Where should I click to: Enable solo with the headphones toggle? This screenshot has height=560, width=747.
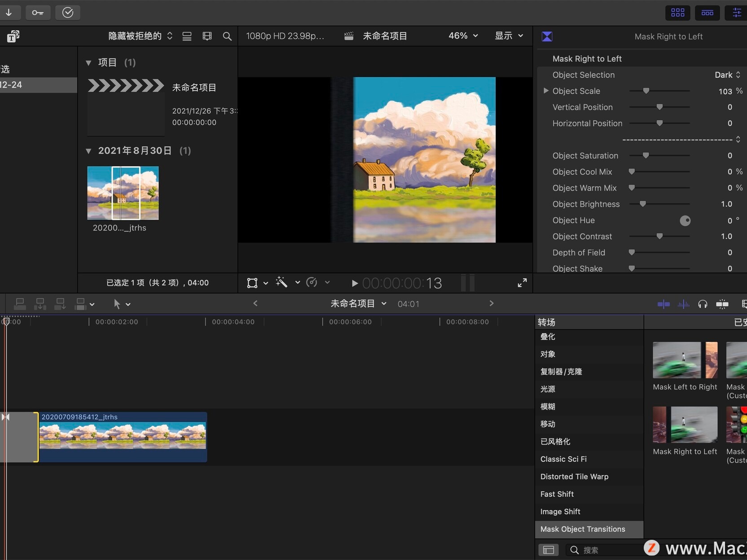coord(703,304)
